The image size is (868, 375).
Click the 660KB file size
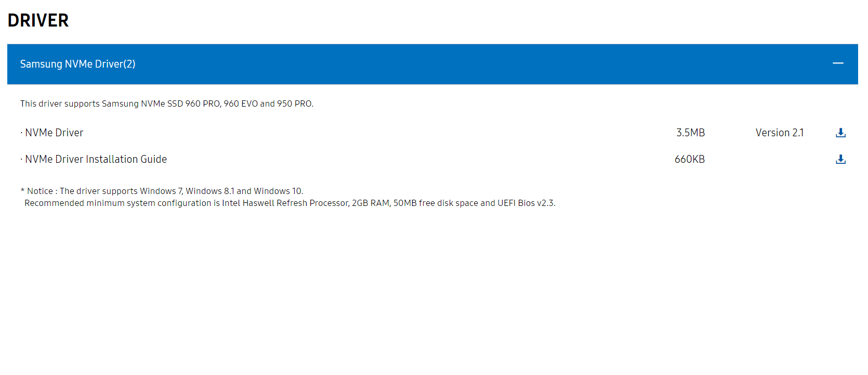coord(689,159)
